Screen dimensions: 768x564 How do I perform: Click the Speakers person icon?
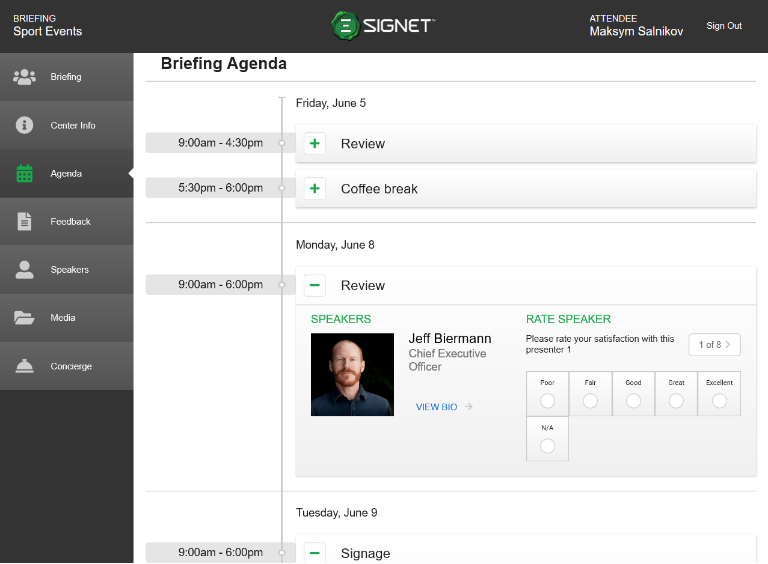(x=25, y=270)
